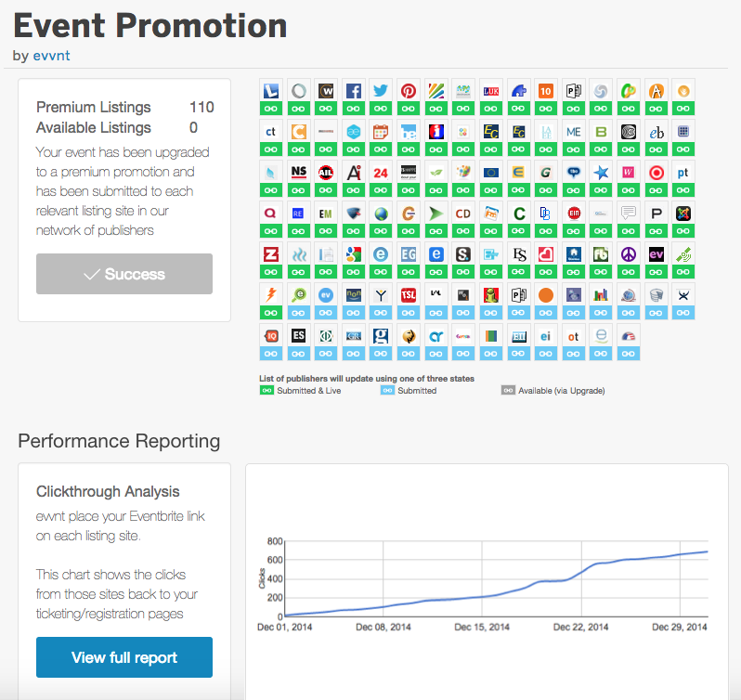Click the 'Submitted & Live' legend swatch
This screenshot has height=700, width=741.
tap(266, 390)
